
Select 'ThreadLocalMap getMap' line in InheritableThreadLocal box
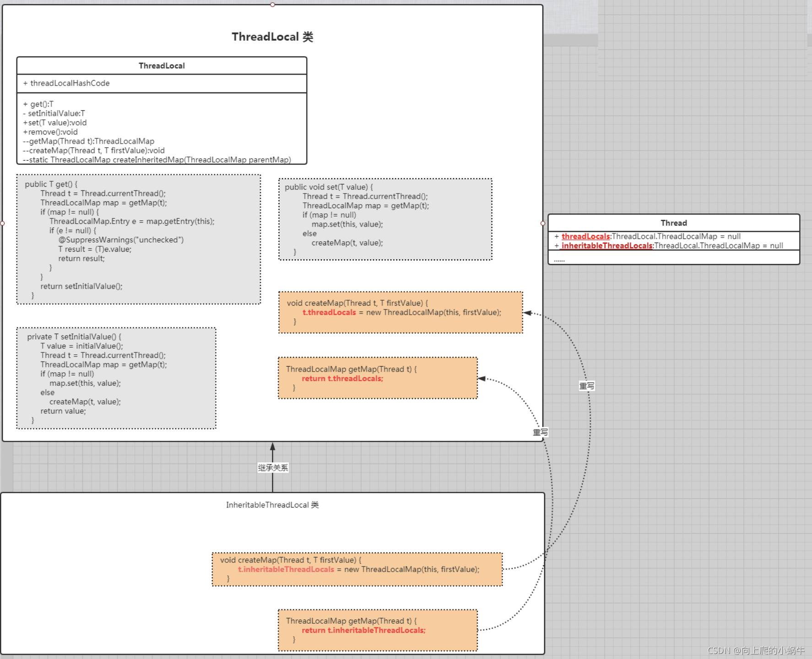(352, 621)
